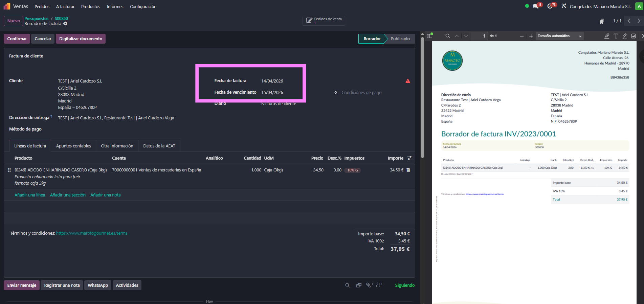Expand the Tamaño automático zoom dropdown

tap(560, 36)
